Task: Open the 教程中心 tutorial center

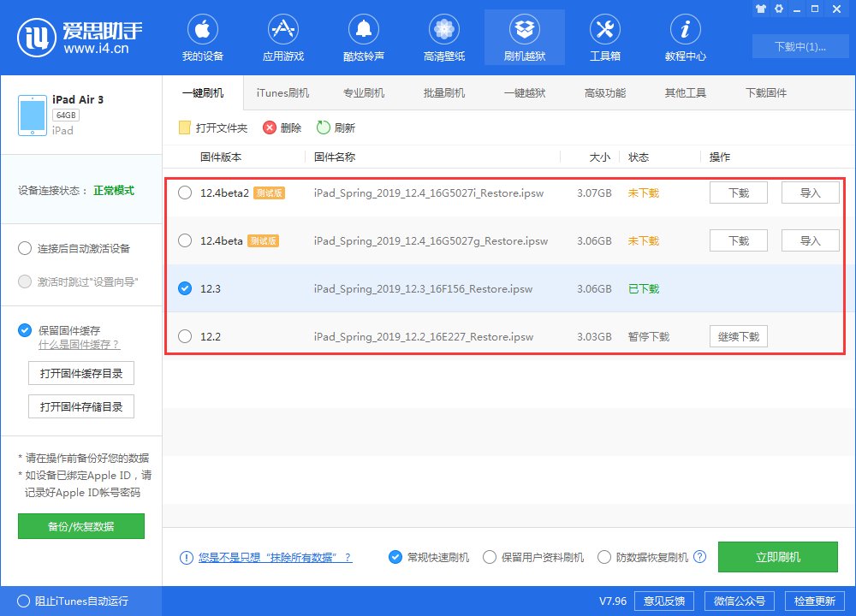Action: pyautogui.click(x=685, y=36)
